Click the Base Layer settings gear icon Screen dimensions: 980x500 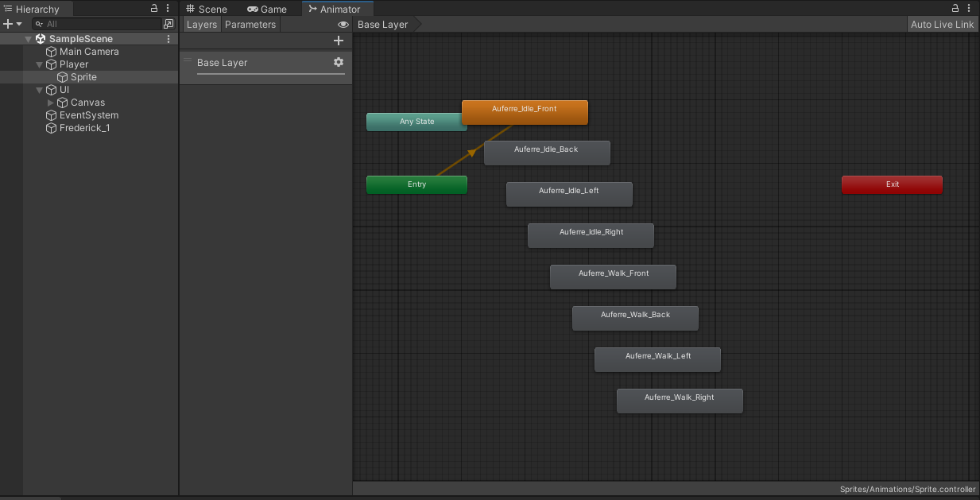[x=339, y=62]
